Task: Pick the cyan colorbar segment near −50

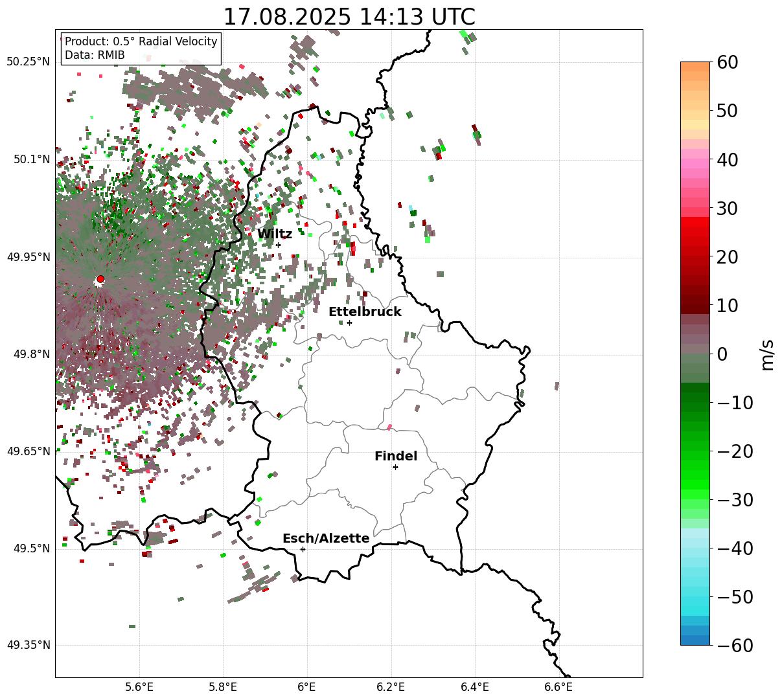Action: pyautogui.click(x=695, y=601)
